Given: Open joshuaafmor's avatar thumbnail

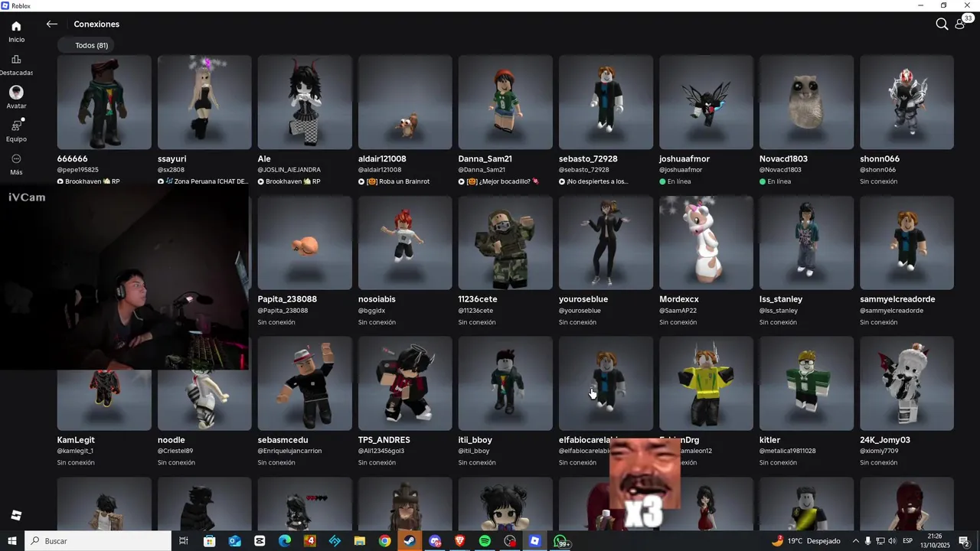Looking at the screenshot, I should (706, 102).
